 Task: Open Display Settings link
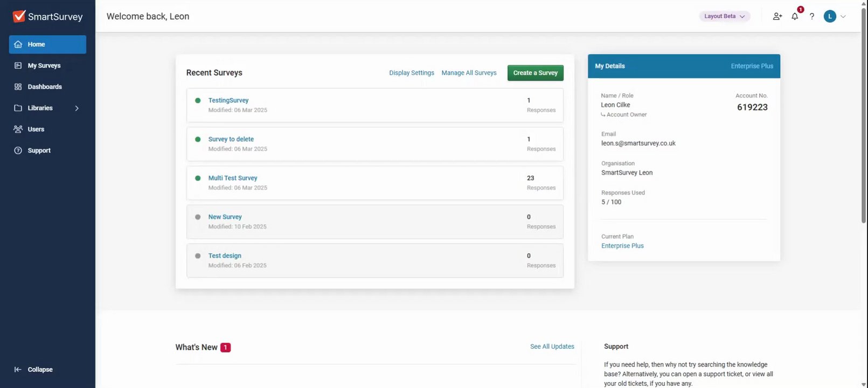(412, 73)
